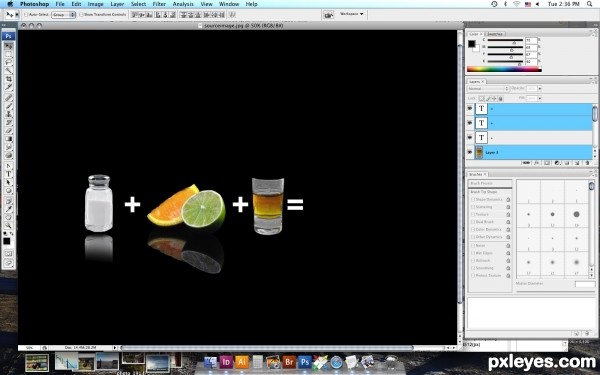Click Master Diameter input field

585,284
